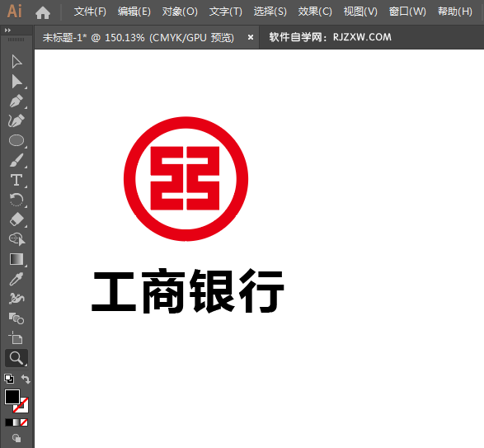Screen dimensions: 484x448
Task: Select the Ellipse tool
Action: (x=16, y=140)
